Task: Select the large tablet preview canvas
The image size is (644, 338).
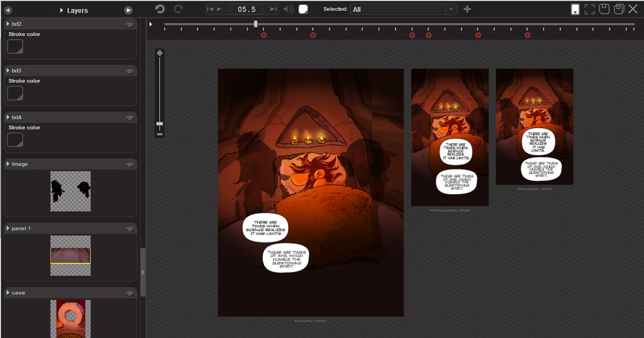Action: point(311,192)
